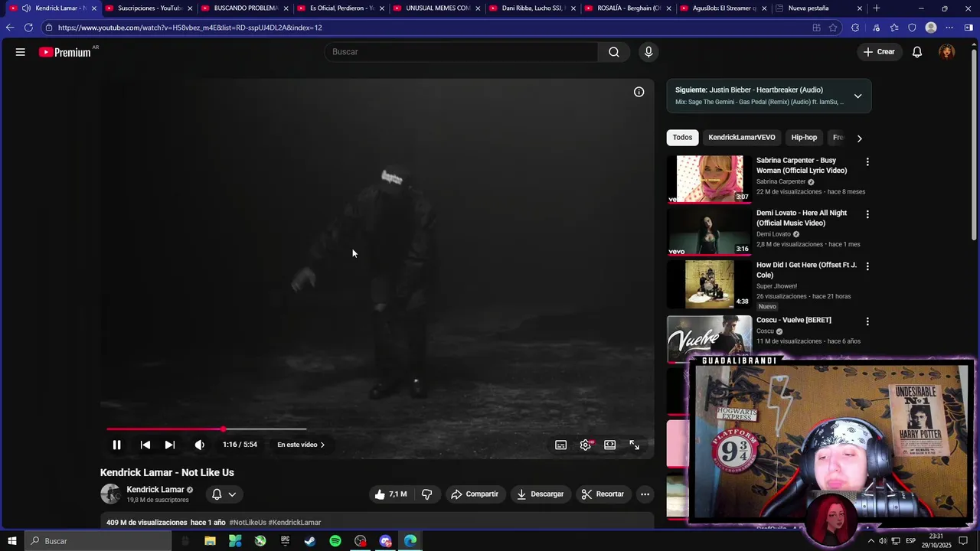The image size is (980, 551).
Task: Open Sabrina Carpenter Busy Woman thumbnail
Action: (x=709, y=179)
